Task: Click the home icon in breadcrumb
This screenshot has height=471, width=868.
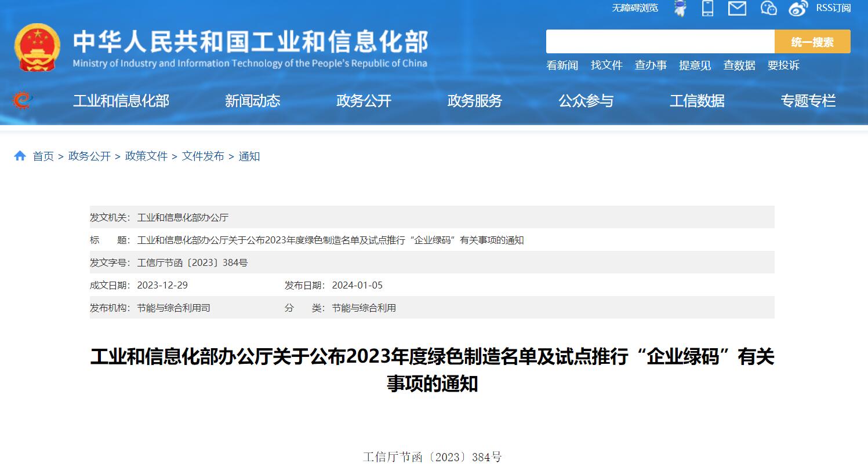Action: point(20,156)
